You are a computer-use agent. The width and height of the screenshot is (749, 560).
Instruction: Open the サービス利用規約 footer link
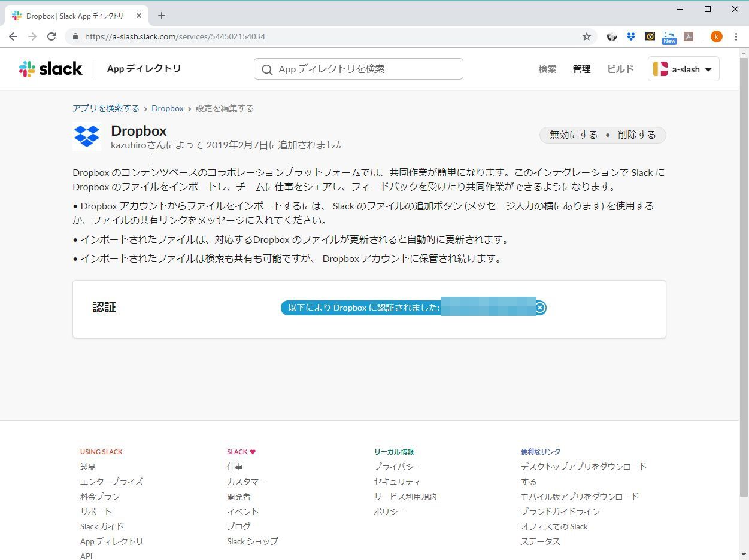pyautogui.click(x=405, y=497)
